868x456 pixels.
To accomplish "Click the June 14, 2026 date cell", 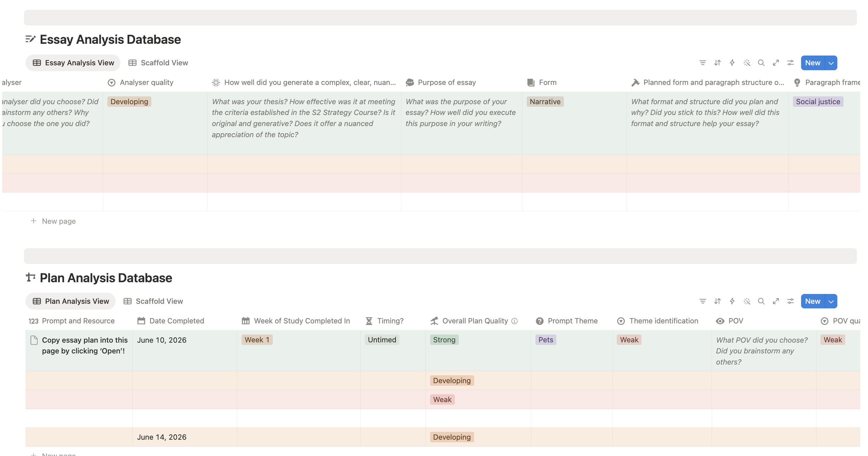I will point(185,437).
